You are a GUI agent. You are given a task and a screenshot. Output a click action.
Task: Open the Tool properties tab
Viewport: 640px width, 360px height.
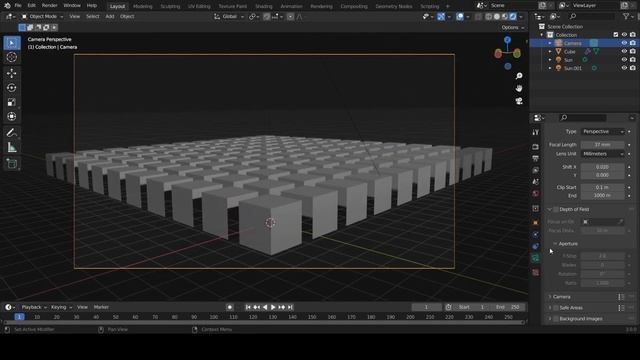(x=536, y=132)
